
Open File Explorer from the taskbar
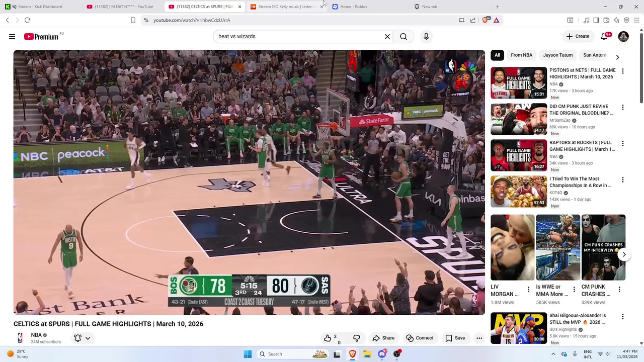(x=367, y=354)
